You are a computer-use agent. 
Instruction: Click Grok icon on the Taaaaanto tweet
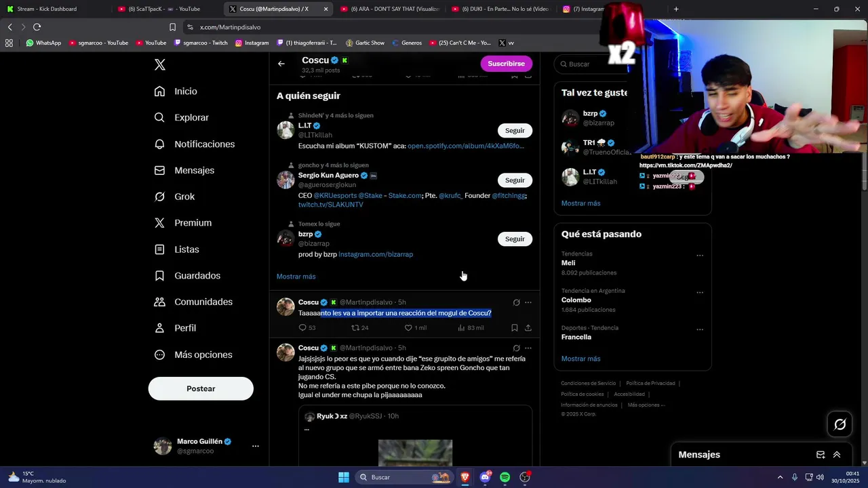pyautogui.click(x=516, y=303)
